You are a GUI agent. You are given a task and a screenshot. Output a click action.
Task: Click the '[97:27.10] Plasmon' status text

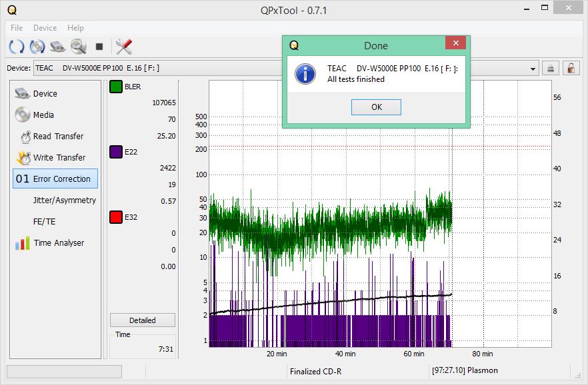[x=465, y=370]
